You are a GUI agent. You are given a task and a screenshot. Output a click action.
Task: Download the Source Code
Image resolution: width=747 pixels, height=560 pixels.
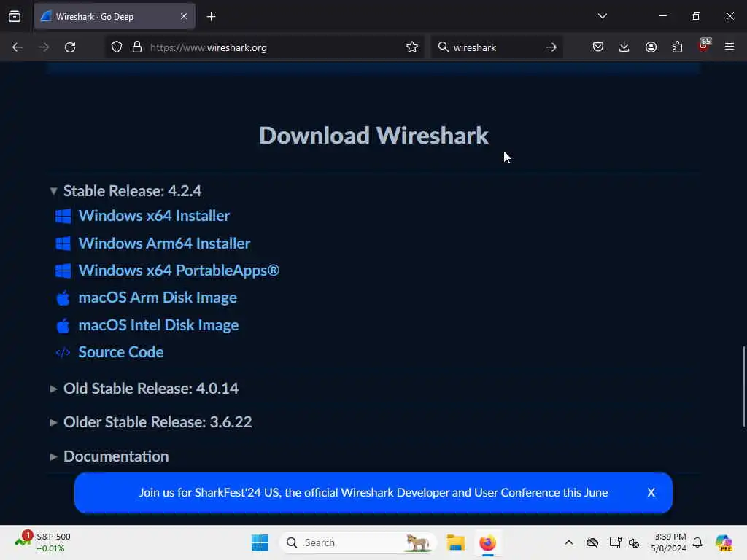[x=121, y=352]
